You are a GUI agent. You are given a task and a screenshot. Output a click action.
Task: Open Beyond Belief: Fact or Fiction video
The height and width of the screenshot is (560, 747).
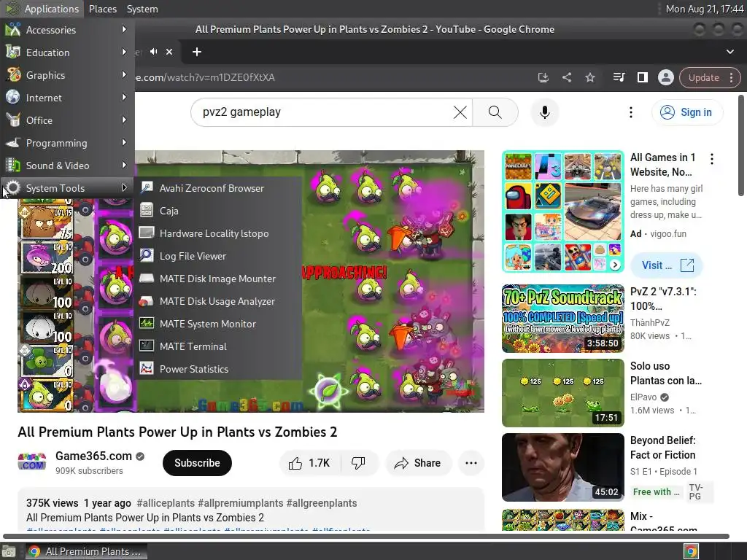(x=562, y=467)
